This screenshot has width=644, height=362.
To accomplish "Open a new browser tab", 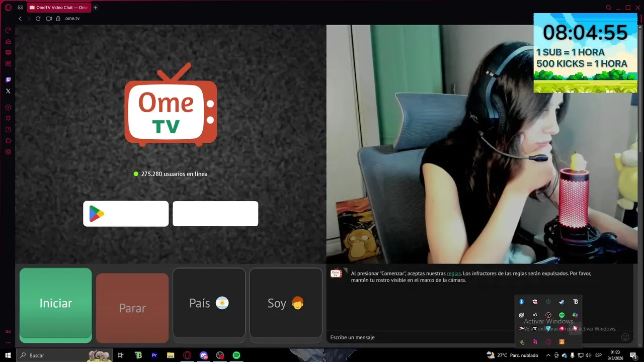I will click(95, 8).
